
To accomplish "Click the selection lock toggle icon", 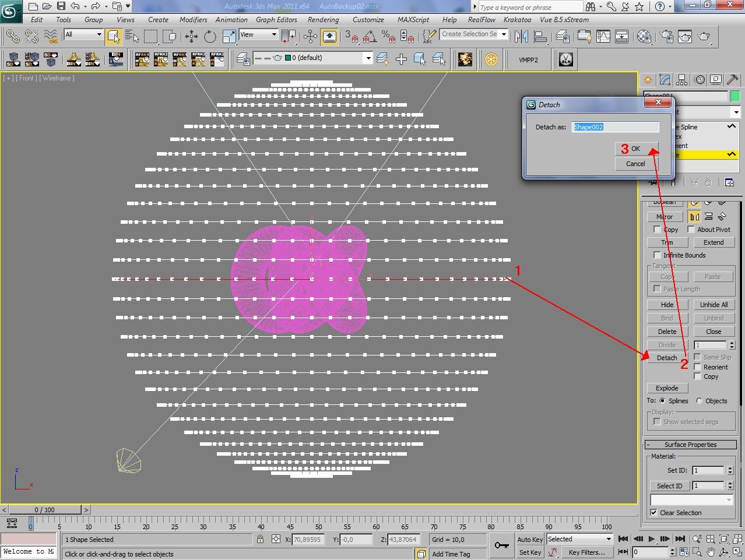I will point(260,539).
